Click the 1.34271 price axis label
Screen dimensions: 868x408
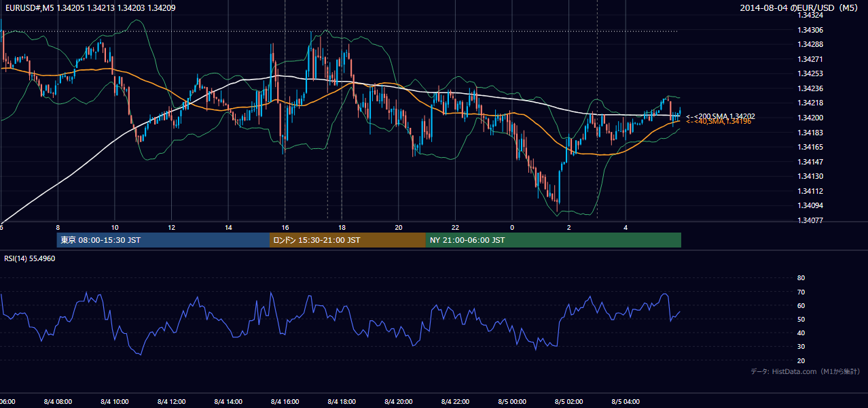[x=810, y=59]
